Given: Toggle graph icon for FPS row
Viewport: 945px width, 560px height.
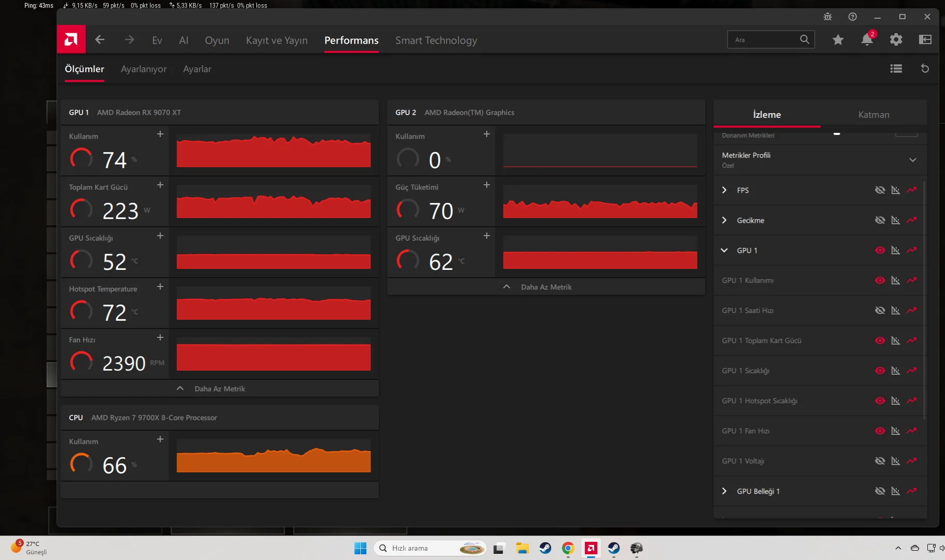Looking at the screenshot, I should pyautogui.click(x=911, y=190).
